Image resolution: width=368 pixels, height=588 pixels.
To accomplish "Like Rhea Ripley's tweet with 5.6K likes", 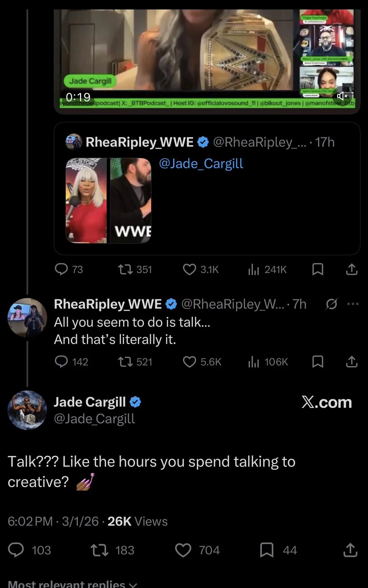I will (x=189, y=362).
